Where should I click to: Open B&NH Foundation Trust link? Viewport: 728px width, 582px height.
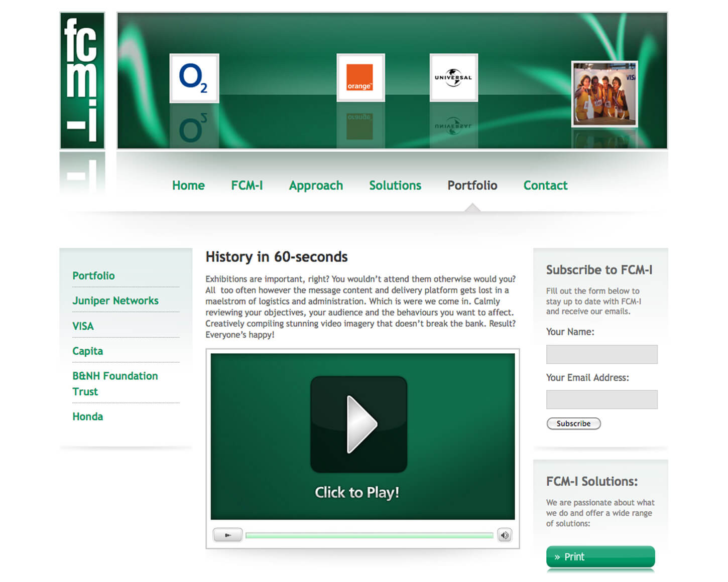coord(115,383)
